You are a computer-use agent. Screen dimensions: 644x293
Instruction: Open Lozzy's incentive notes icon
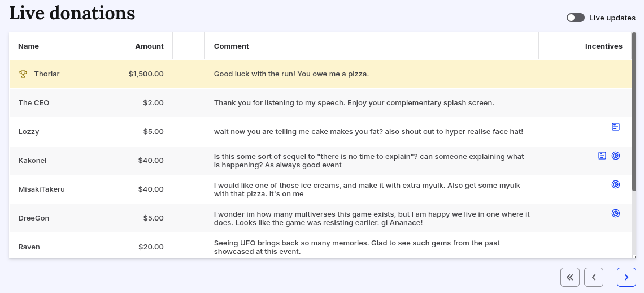[615, 127]
